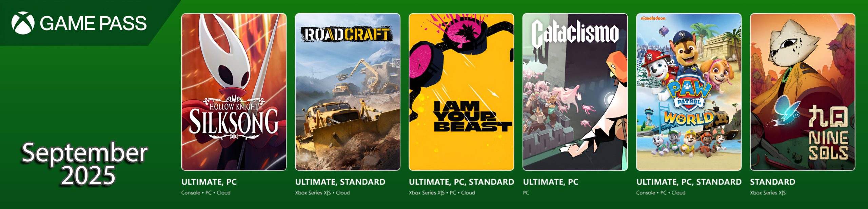Click STANDARD label under Nine Sols
Viewport: 868px width, 209px height.
772,182
